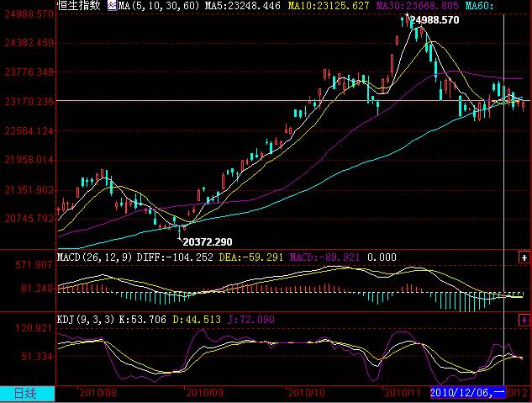Select the 日线 daily period tab
Image resolution: width=532 pixels, height=403 pixels.
click(x=25, y=394)
